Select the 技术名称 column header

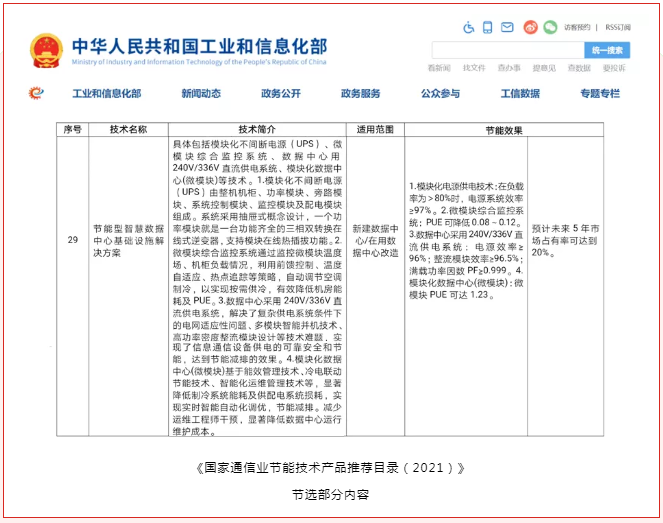point(128,129)
